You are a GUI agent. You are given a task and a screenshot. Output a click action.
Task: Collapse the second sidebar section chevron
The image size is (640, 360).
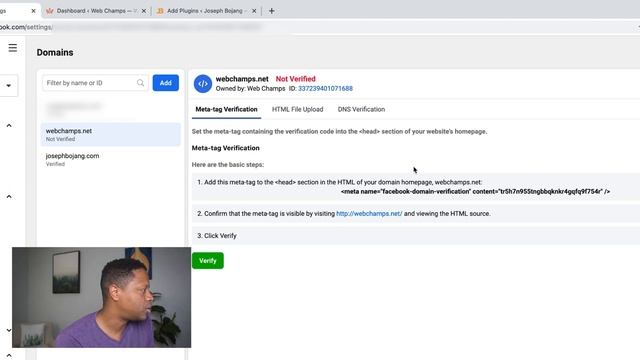point(9,197)
